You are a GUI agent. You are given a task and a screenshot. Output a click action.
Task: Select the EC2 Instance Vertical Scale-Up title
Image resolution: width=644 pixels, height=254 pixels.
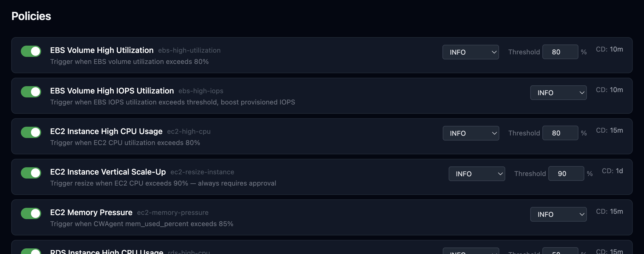coord(108,172)
